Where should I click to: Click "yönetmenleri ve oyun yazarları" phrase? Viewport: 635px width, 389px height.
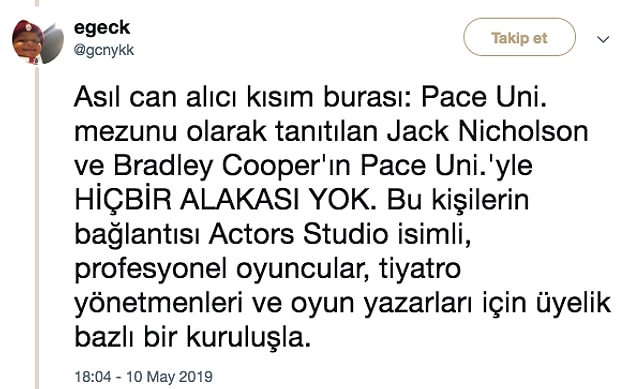click(273, 303)
